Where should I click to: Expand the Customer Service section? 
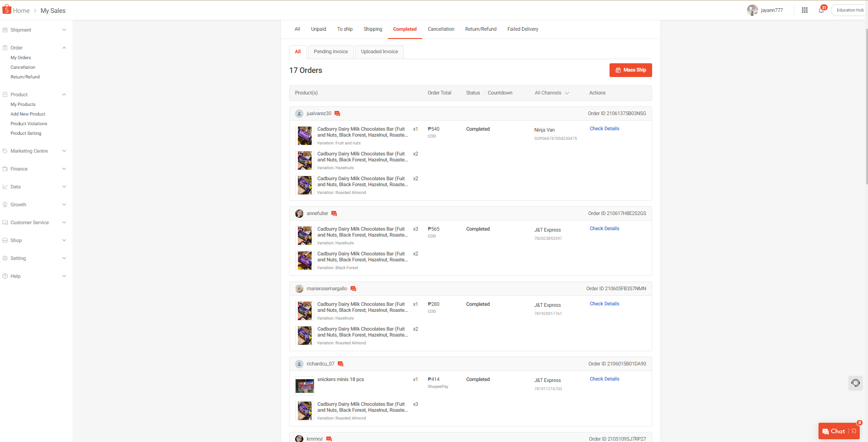tap(64, 223)
